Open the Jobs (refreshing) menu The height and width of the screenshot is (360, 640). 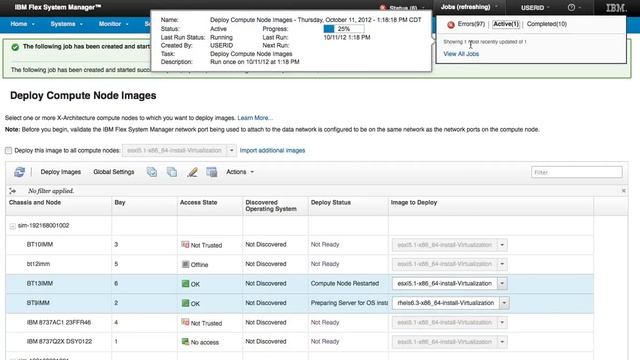(x=469, y=7)
